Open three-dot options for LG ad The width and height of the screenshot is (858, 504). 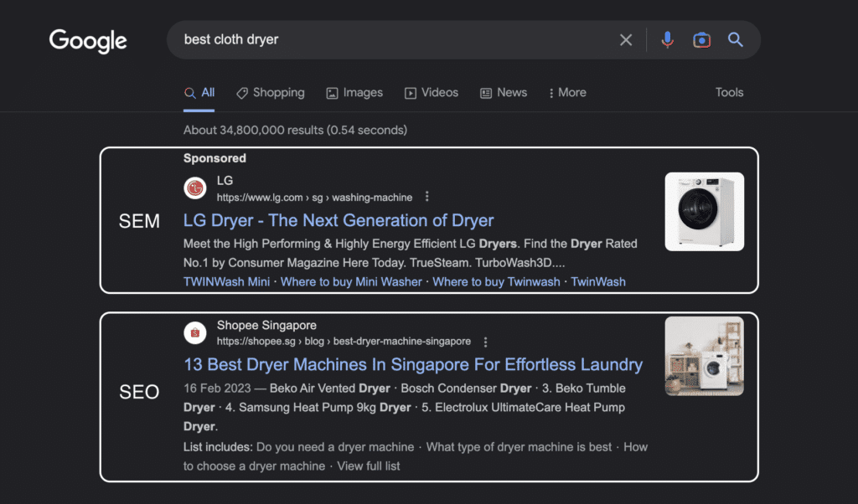click(x=427, y=197)
